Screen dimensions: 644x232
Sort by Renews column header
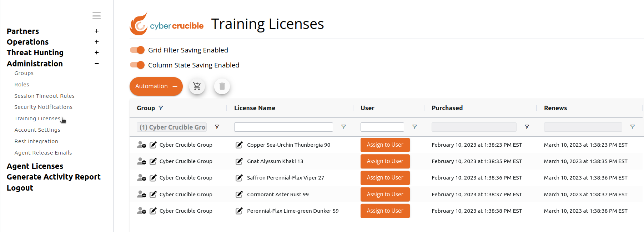[x=555, y=108]
